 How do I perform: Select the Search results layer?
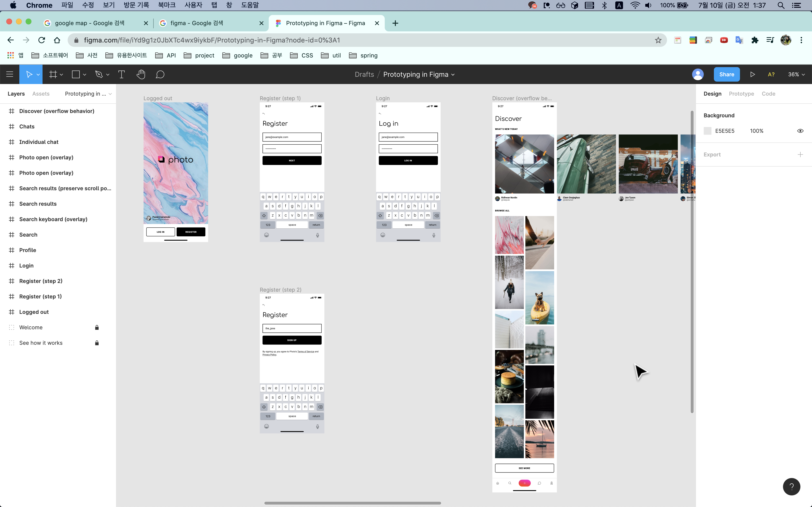click(x=38, y=204)
